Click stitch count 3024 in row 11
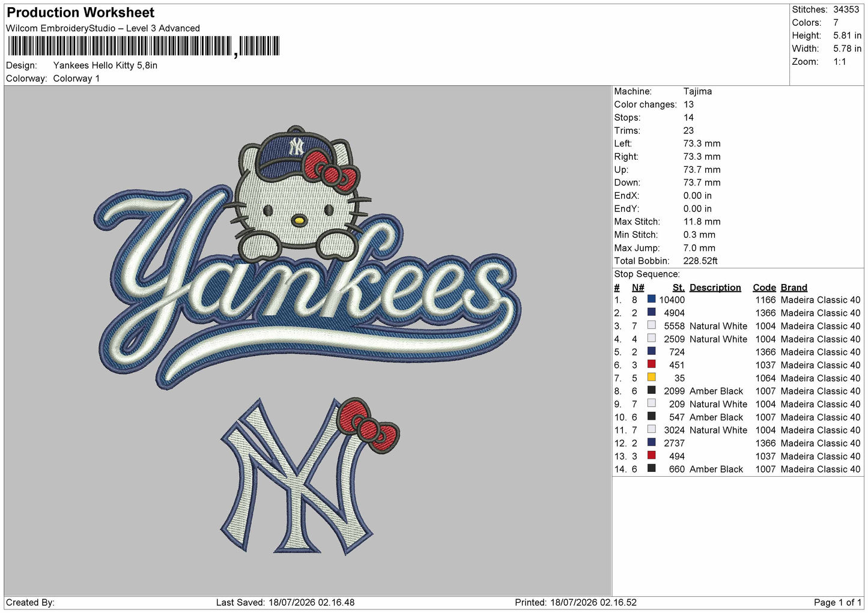Image resolution: width=868 pixels, height=613 pixels. pyautogui.click(x=674, y=430)
